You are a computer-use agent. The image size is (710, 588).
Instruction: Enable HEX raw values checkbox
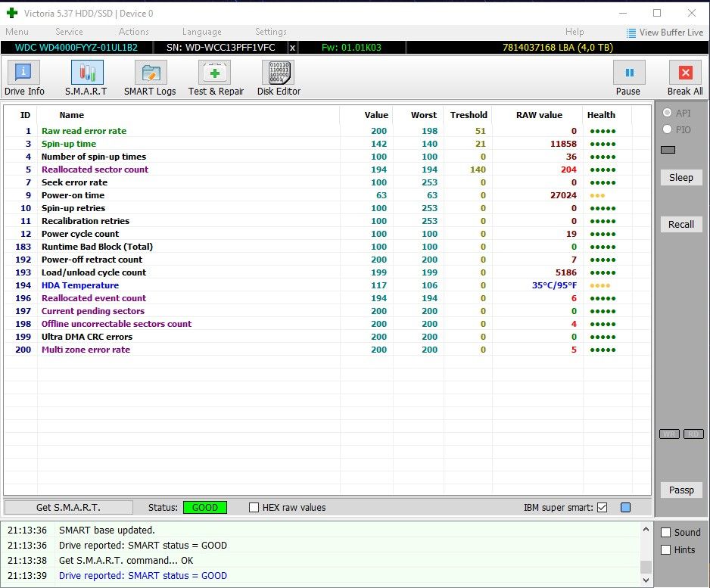click(x=254, y=508)
